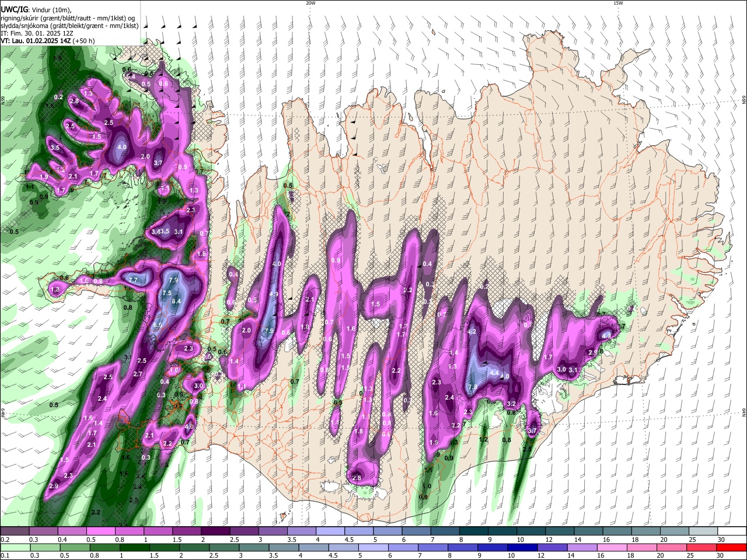Click the "slydda/snjókoma (grátt/bleikt/grænt - mm/1klst)" line

click(69, 26)
